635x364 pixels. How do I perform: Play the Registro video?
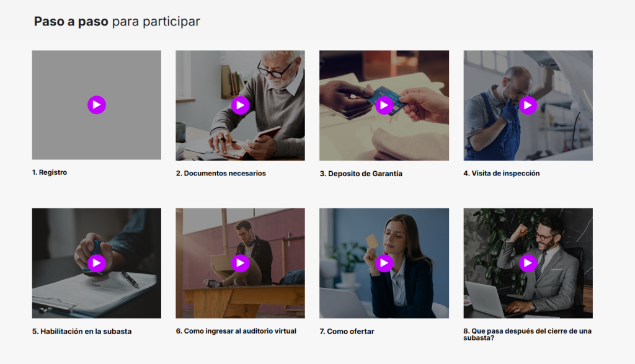97,105
